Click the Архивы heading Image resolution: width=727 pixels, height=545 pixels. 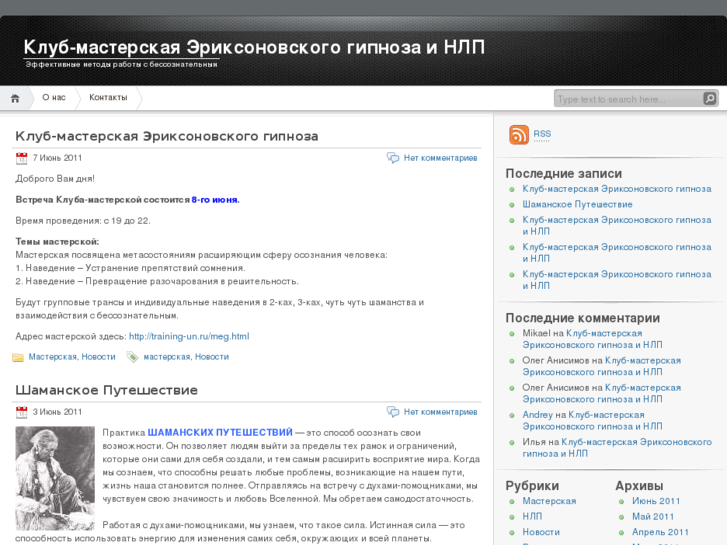click(639, 486)
